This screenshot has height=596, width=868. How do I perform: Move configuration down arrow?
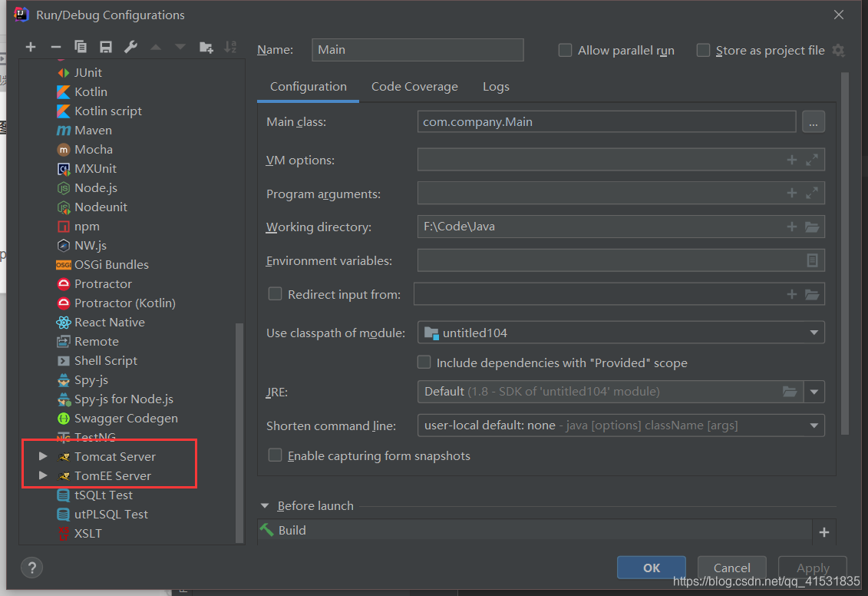tap(180, 48)
